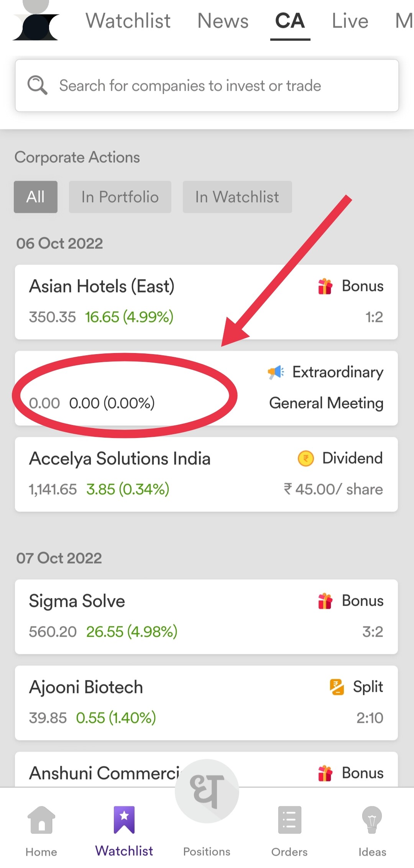Open the Sigma Solve bonus card

click(206, 616)
